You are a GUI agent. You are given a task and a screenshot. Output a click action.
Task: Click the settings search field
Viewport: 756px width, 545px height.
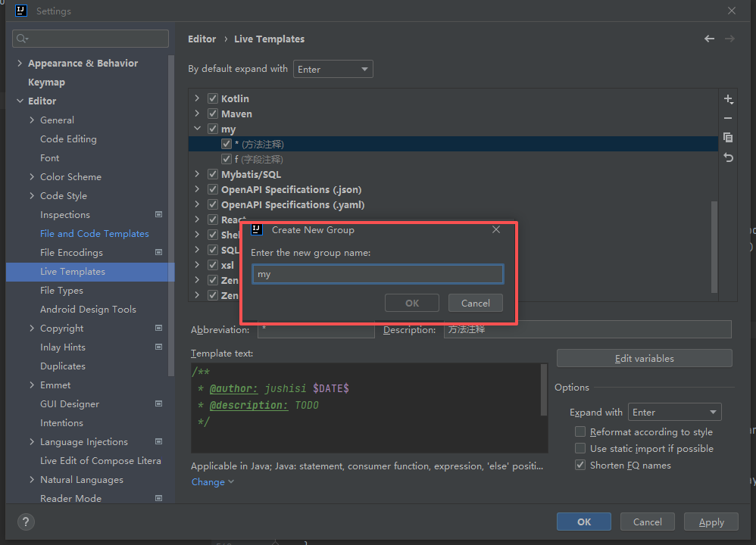click(91, 39)
